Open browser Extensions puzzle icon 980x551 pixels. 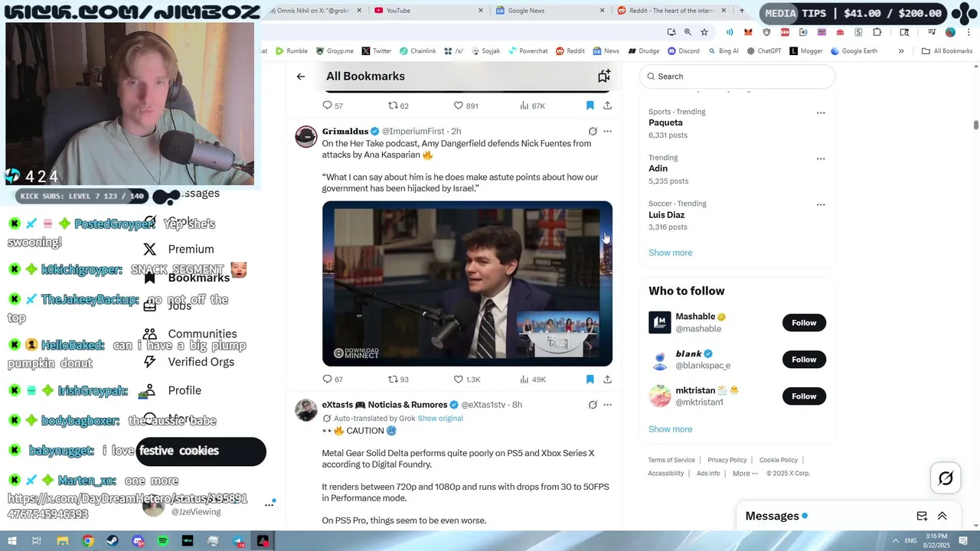pyautogui.click(x=877, y=32)
